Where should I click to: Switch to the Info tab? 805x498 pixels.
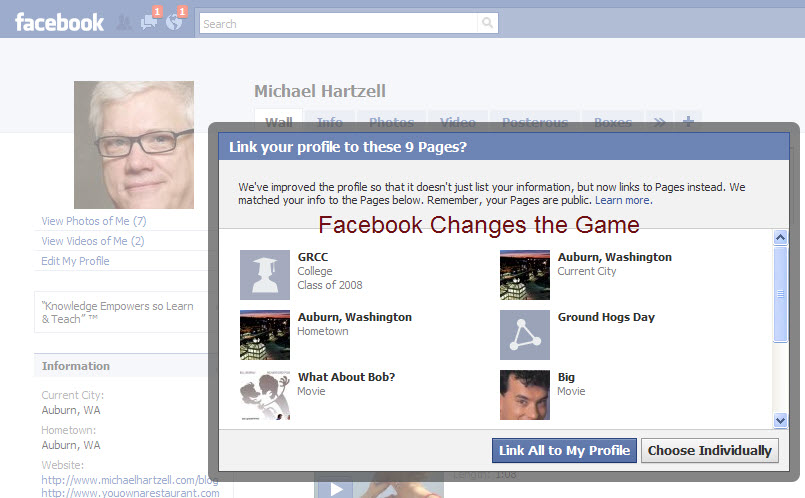pyautogui.click(x=330, y=122)
